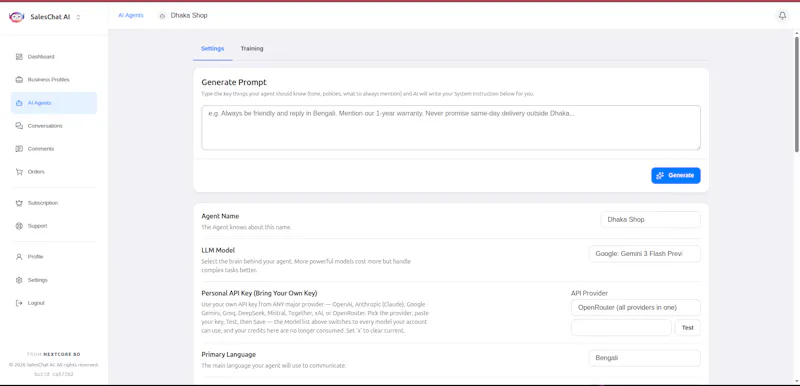Open the SalesChat AI workspace switcher chevron
Viewport: 800px width, 386px height.
tap(78, 17)
